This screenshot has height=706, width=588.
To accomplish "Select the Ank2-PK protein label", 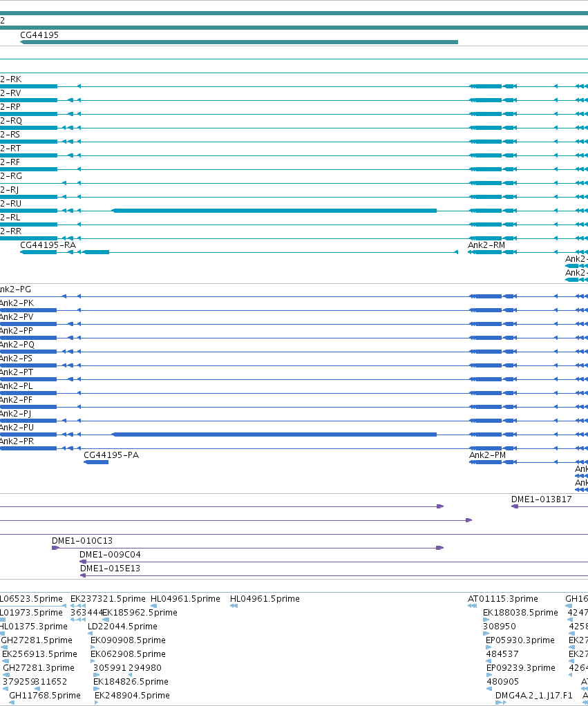I will 17,303.
